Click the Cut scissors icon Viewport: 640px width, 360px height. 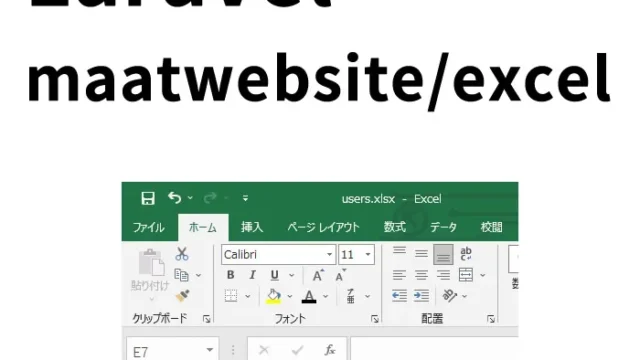(182, 254)
